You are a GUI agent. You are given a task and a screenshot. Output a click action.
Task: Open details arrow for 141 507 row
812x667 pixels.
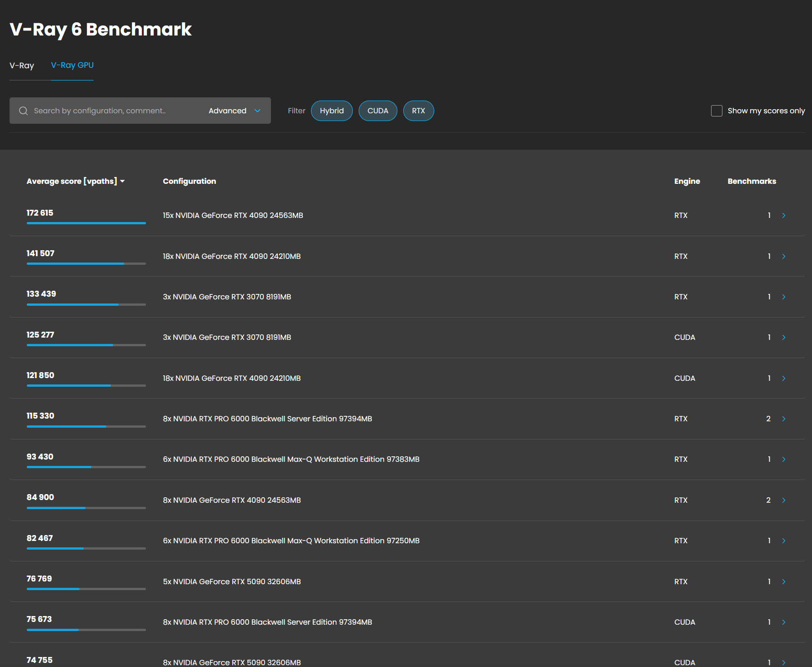pyautogui.click(x=784, y=256)
